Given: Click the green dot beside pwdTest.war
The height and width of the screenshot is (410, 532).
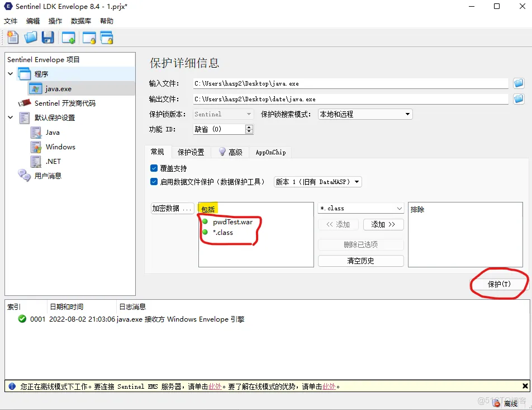Looking at the screenshot, I should point(205,222).
